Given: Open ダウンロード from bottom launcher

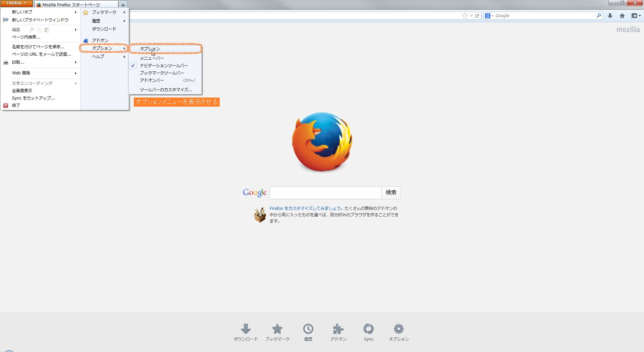Looking at the screenshot, I should (x=246, y=333).
